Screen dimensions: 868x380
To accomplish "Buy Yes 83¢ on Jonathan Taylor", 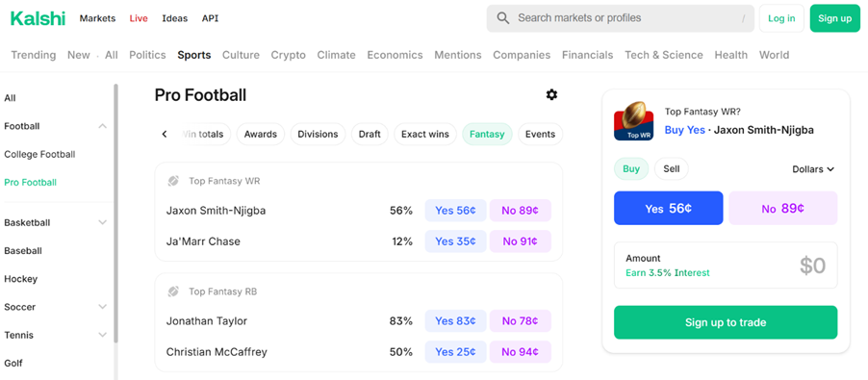I will [x=455, y=320].
